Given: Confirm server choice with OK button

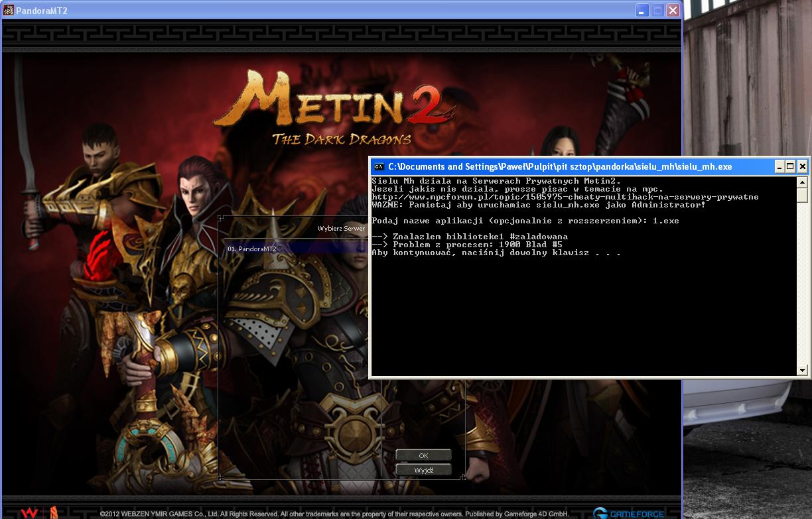Looking at the screenshot, I should pyautogui.click(x=423, y=455).
